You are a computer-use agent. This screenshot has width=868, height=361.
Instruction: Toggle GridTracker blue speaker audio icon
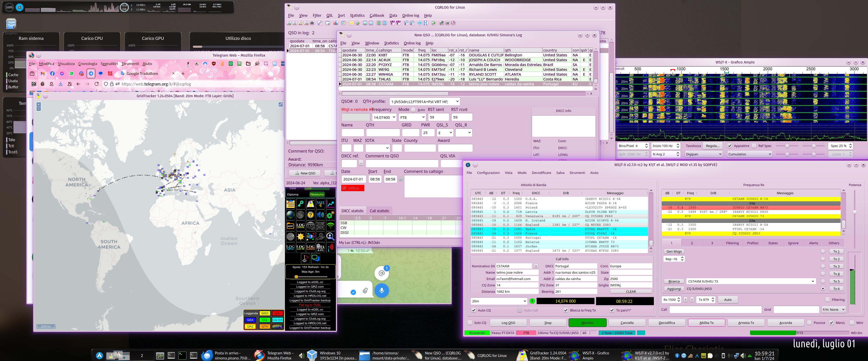tap(320, 214)
